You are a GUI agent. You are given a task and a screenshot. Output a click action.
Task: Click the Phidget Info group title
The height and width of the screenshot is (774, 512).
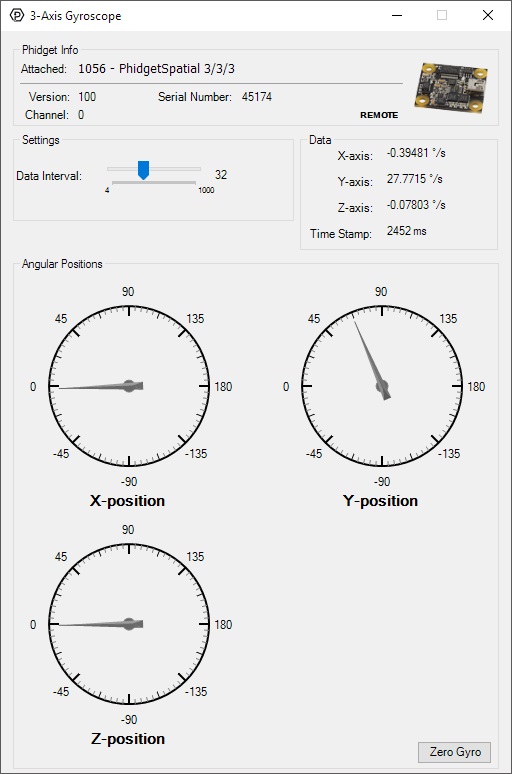[x=50, y=50]
